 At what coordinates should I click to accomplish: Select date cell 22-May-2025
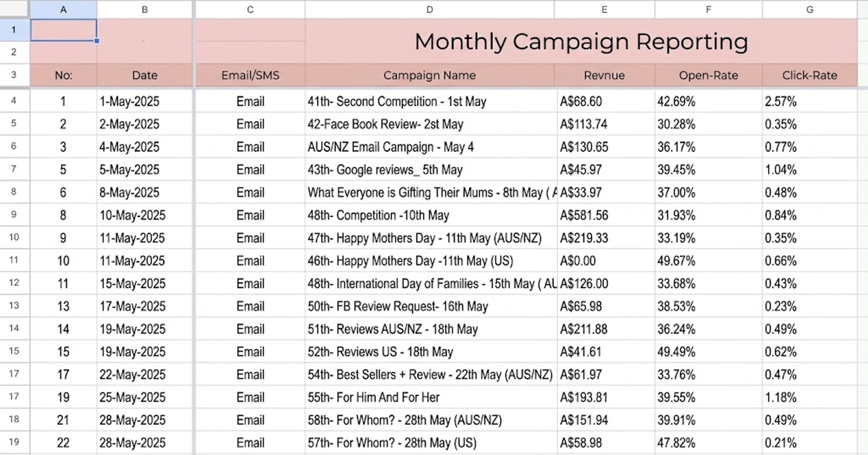(x=145, y=375)
